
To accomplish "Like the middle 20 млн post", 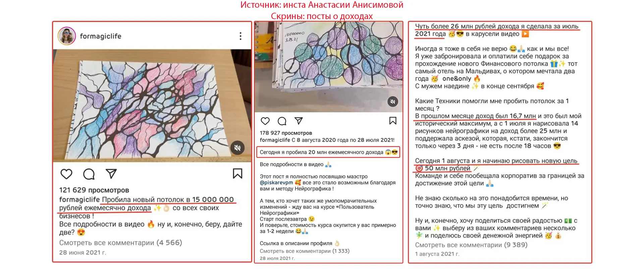I will click(x=265, y=121).
